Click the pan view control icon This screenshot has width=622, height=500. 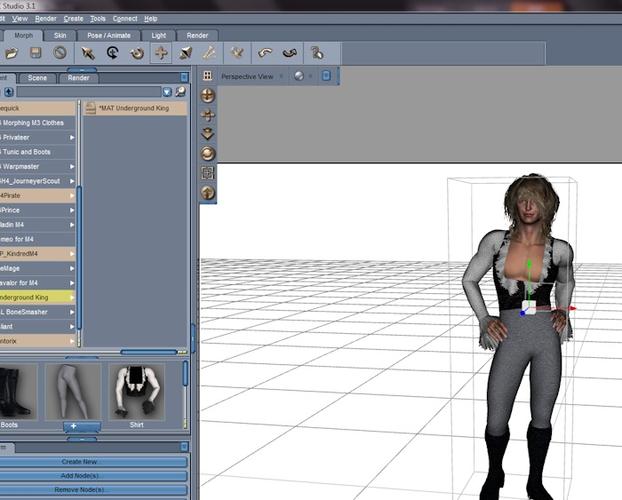(x=208, y=115)
